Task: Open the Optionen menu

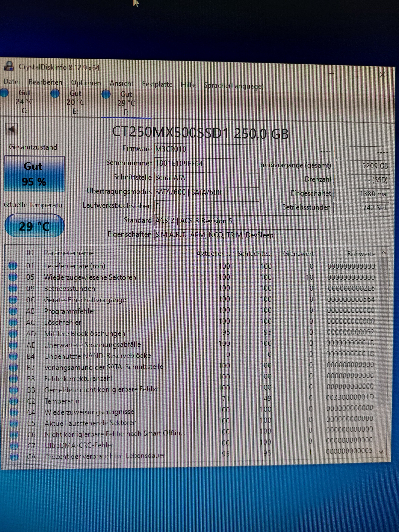Action: 86,83
